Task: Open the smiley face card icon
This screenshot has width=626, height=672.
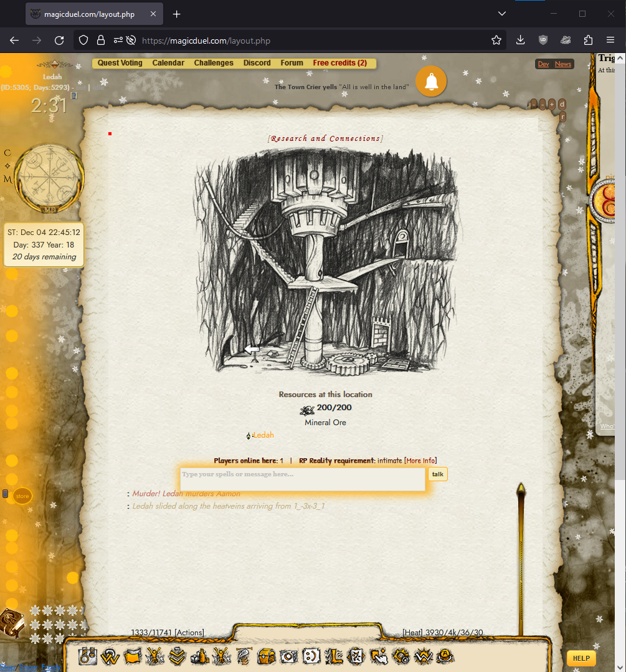Action: coord(311,656)
